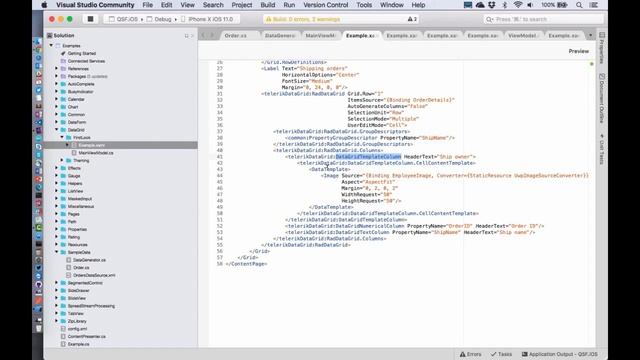
Task: Click the Stop button in the toolbar
Action: pyautogui.click(x=90, y=19)
